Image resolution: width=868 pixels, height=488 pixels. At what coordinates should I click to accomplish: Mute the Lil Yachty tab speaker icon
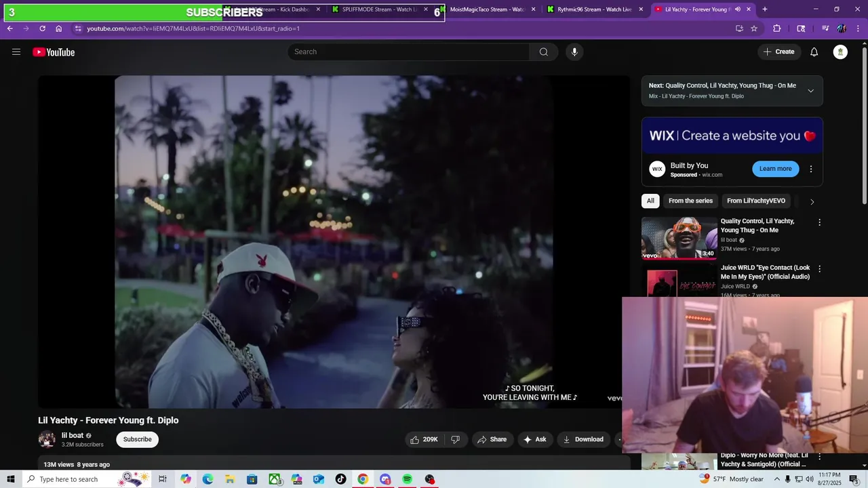(x=737, y=9)
